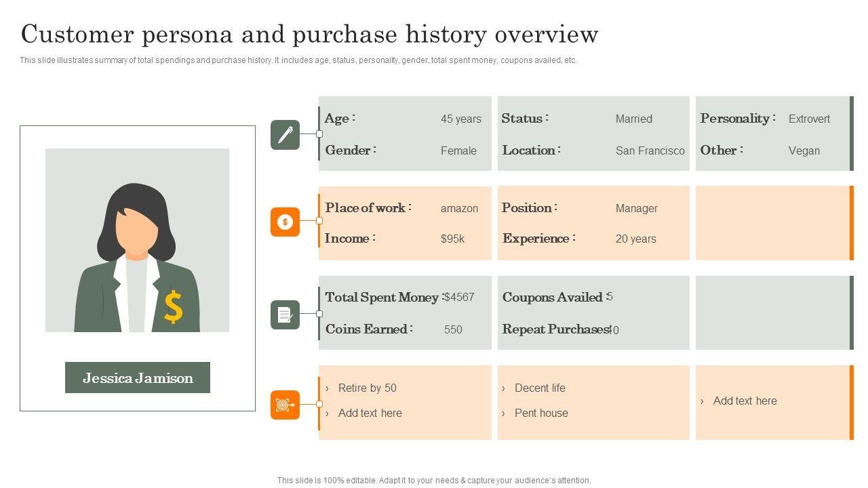Click the Jessica Jamison name label
Viewport: 868px width, 488px height.
(x=138, y=378)
